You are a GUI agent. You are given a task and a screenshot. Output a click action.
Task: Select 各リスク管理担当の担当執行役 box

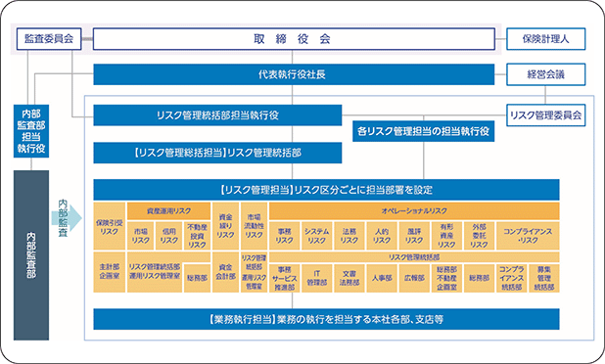pyautogui.click(x=423, y=131)
